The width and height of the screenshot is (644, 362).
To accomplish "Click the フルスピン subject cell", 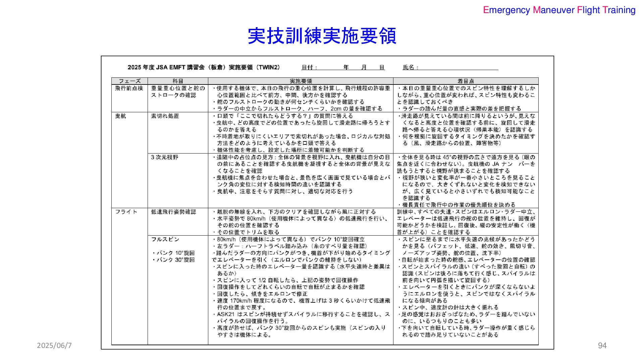I will 165,239.
